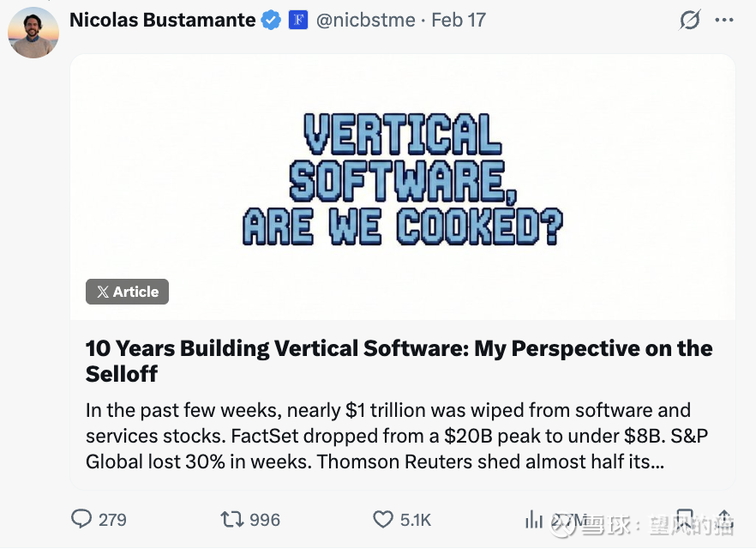Open the "Vertical Software, Are We Cooked?" image

(402, 180)
